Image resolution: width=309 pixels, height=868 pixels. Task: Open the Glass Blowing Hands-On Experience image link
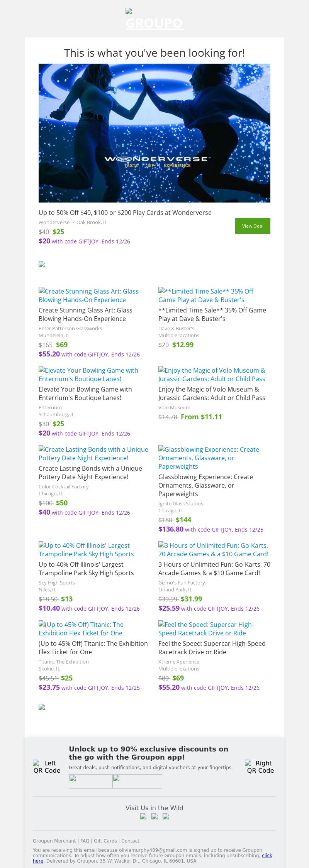[x=88, y=296]
